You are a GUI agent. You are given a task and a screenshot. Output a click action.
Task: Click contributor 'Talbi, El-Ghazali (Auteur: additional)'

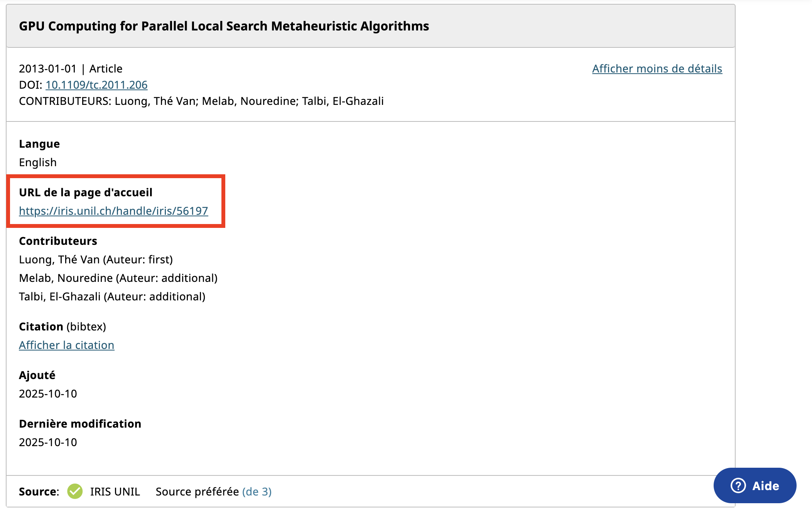pyautogui.click(x=112, y=297)
